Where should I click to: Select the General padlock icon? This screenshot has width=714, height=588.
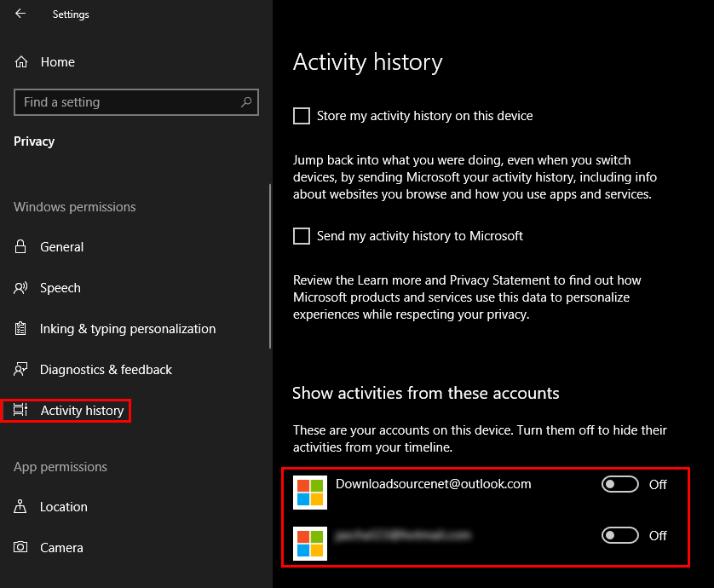tap(20, 246)
